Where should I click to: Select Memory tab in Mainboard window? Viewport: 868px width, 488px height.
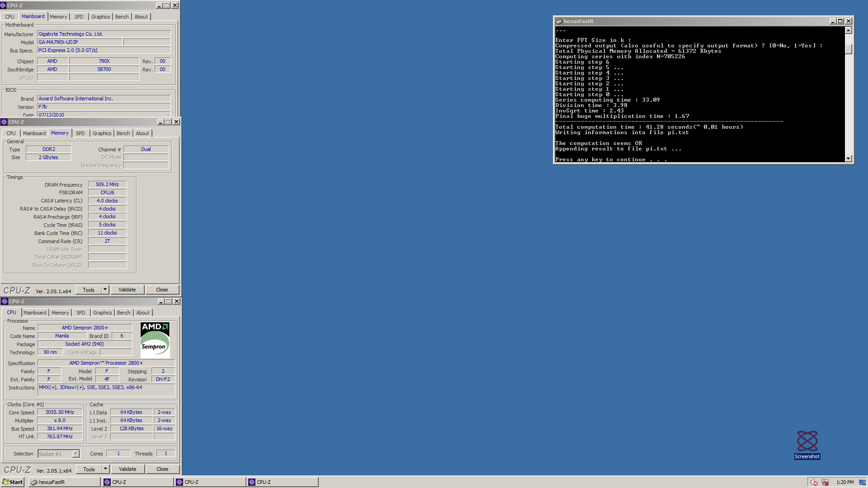coord(58,17)
